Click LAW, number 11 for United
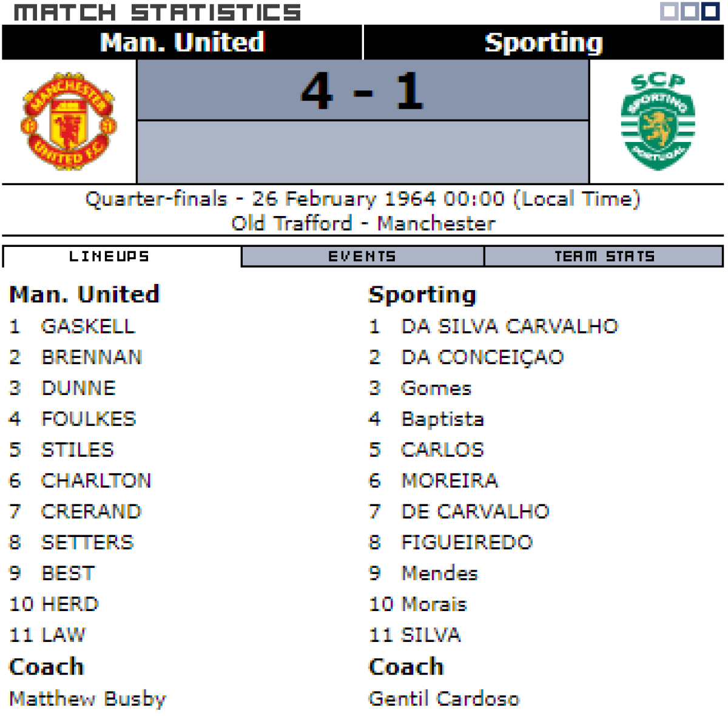 coord(63,635)
